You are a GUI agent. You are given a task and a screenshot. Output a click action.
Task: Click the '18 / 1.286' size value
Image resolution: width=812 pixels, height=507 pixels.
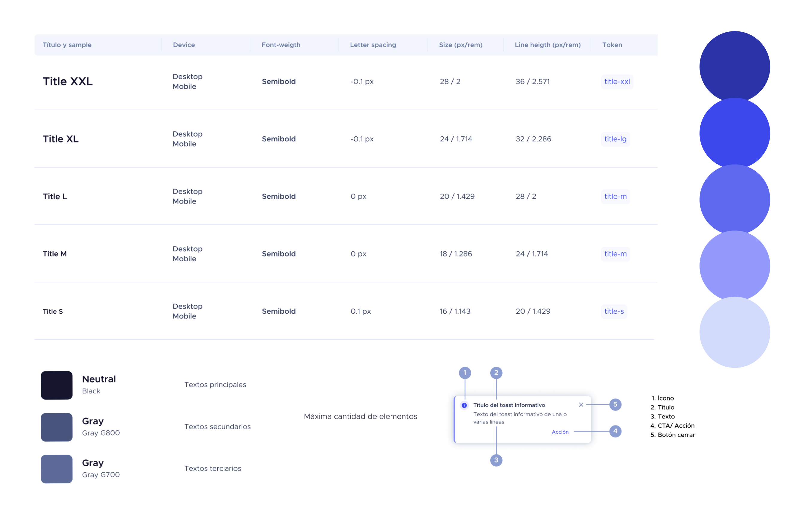[x=456, y=254]
